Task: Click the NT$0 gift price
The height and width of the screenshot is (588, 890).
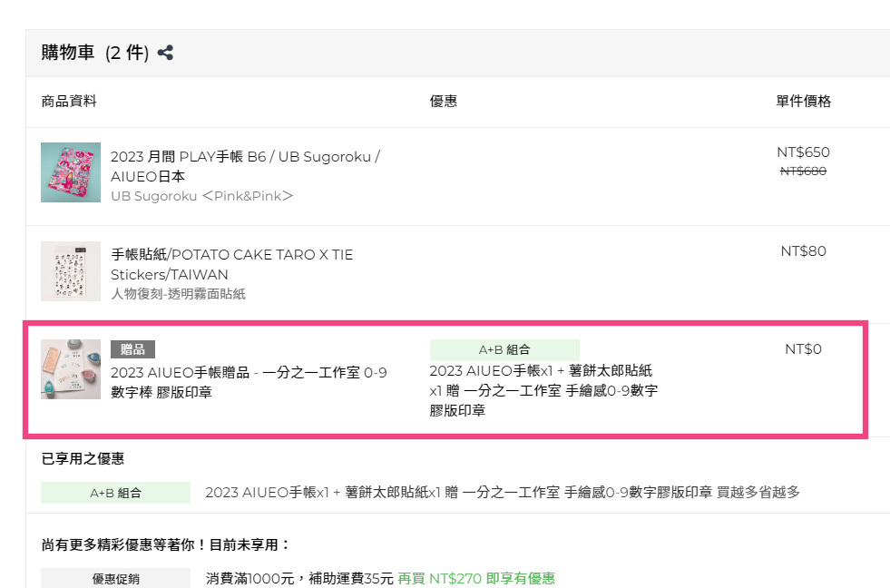Action: click(803, 349)
